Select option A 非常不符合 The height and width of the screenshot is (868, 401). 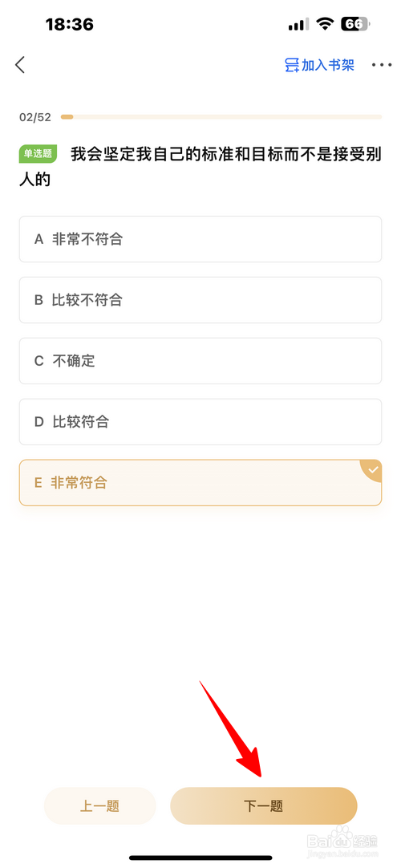(200, 239)
